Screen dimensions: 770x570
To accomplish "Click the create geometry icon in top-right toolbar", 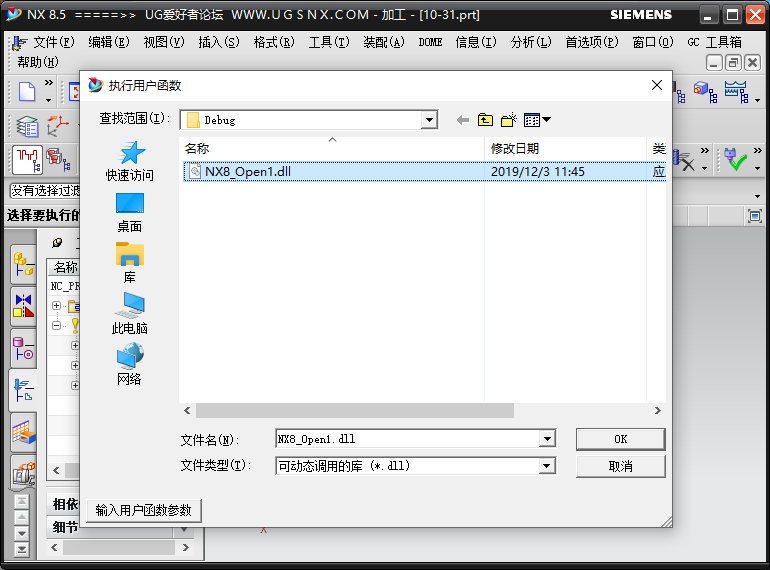I will pos(705,92).
